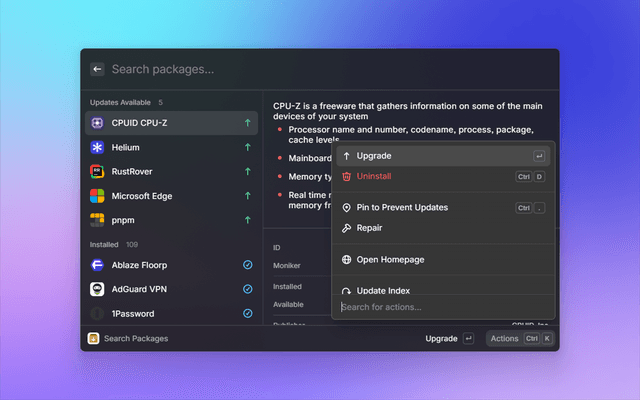Select the pnpm package name

pos(123,220)
